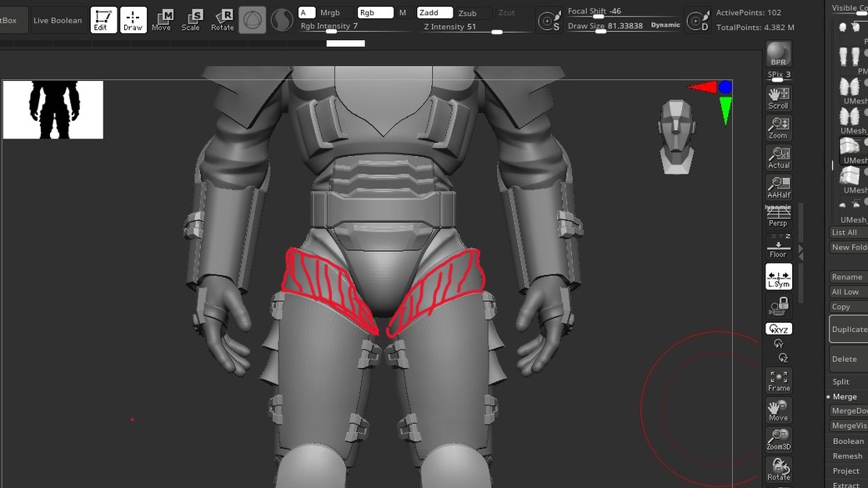This screenshot has height=488, width=868.
Task: Create a New Folder for subtools
Action: (848, 248)
